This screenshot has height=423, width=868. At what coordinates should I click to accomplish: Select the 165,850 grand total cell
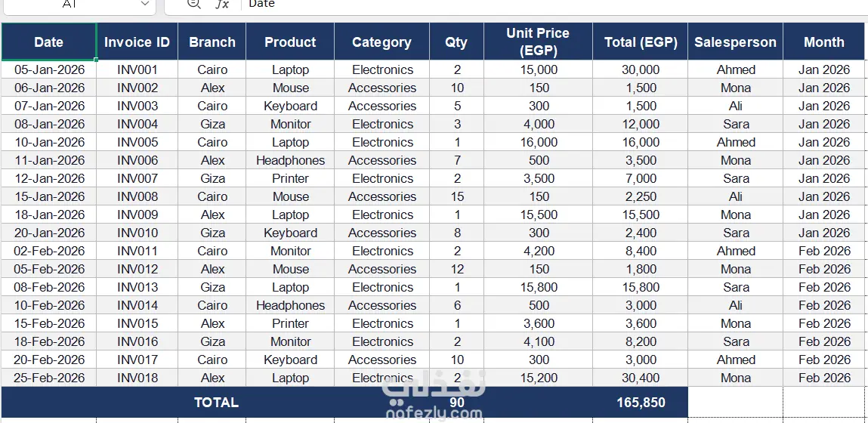pos(641,403)
